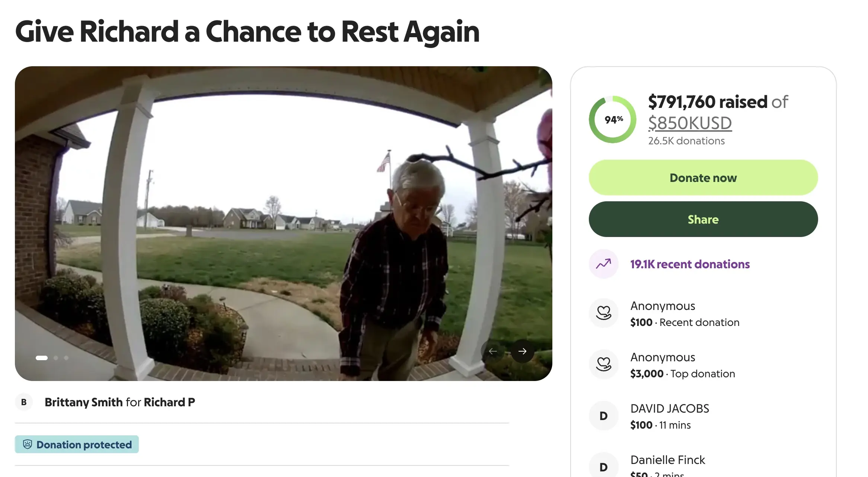Select the first carousel dot indicator
Screen dimensions: 868x477
tap(41, 358)
